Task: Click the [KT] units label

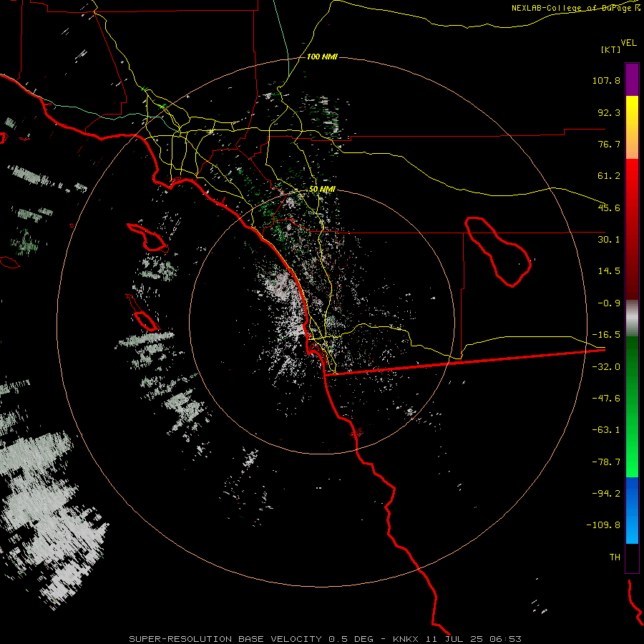Action: pyautogui.click(x=611, y=49)
